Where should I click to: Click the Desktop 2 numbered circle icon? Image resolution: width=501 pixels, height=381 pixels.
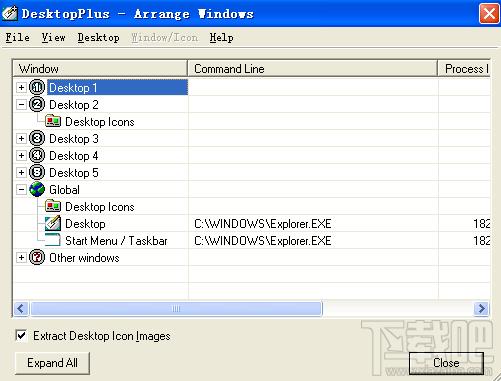[x=37, y=105]
